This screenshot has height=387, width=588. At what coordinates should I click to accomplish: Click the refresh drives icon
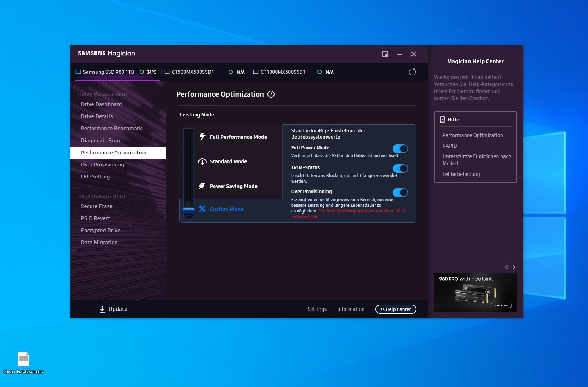click(413, 72)
